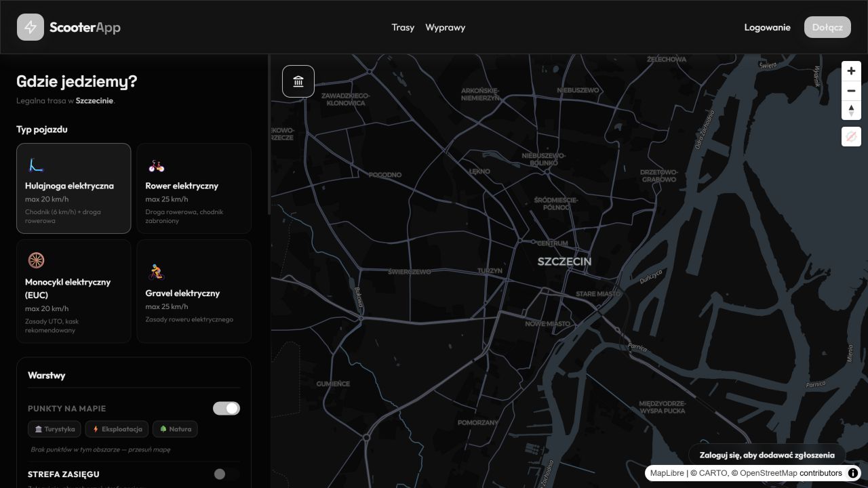Select Hulajnoga elektryczna vehicle type
The height and width of the screenshot is (488, 868).
tap(74, 188)
